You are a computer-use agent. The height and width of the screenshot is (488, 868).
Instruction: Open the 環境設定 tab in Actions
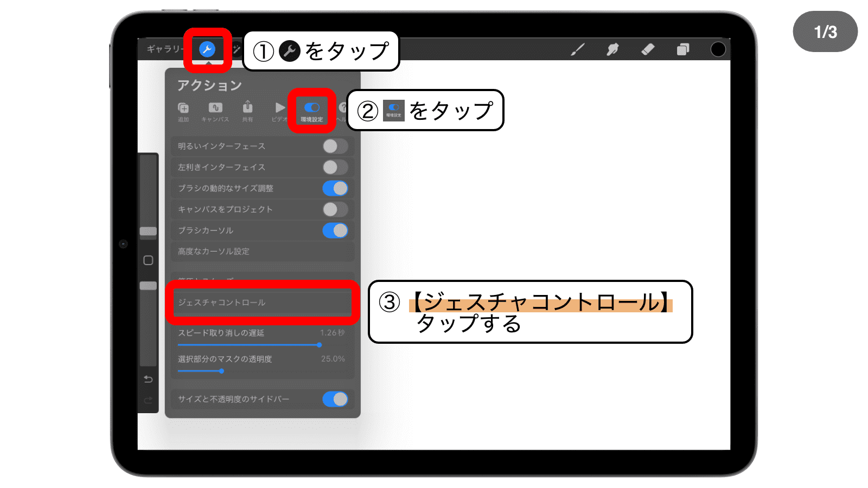(x=312, y=112)
